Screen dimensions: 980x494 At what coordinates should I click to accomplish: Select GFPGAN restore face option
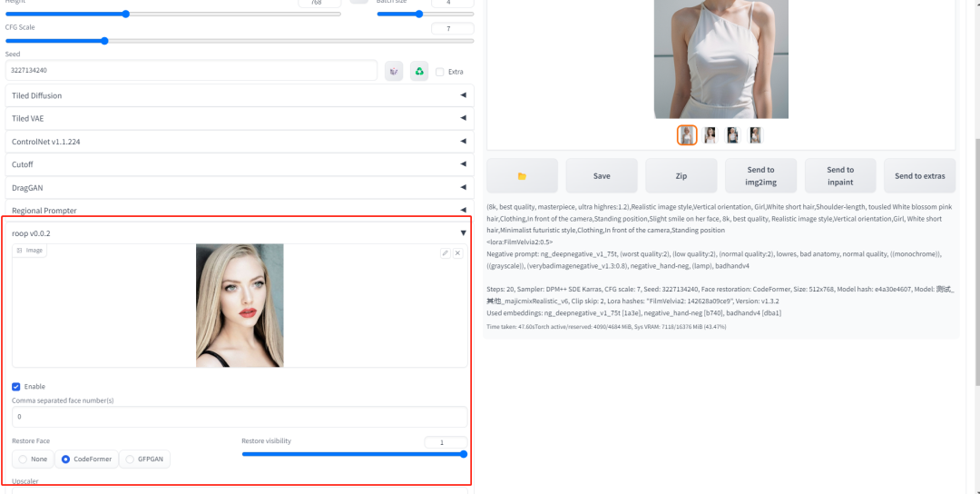click(144, 459)
